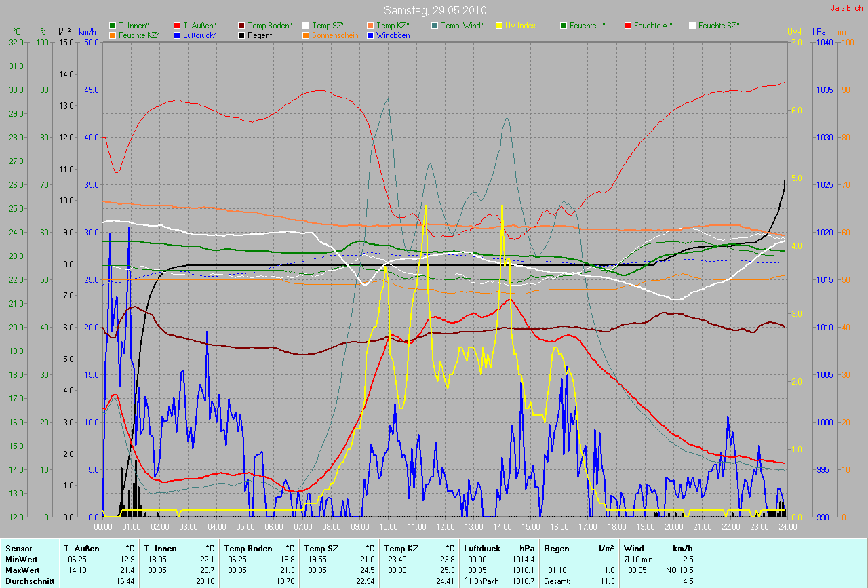Select the orange swatch for Feuchte KZ*
The width and height of the screenshot is (868, 588).
pyautogui.click(x=113, y=35)
